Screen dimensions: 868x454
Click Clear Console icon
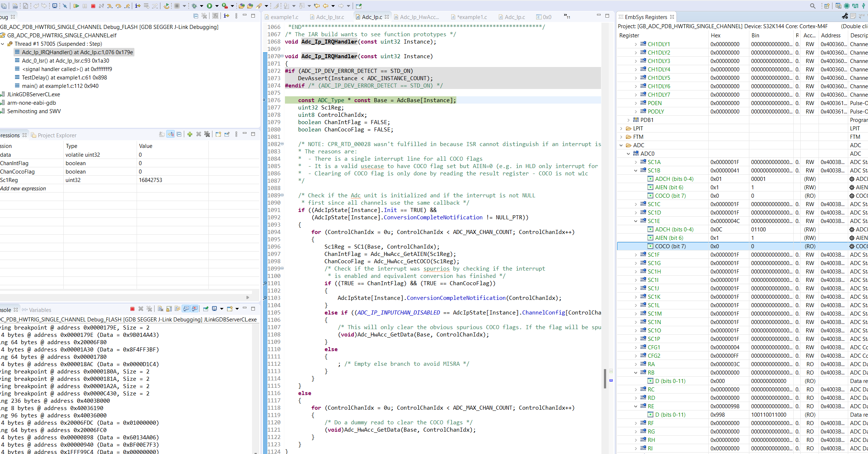(160, 309)
